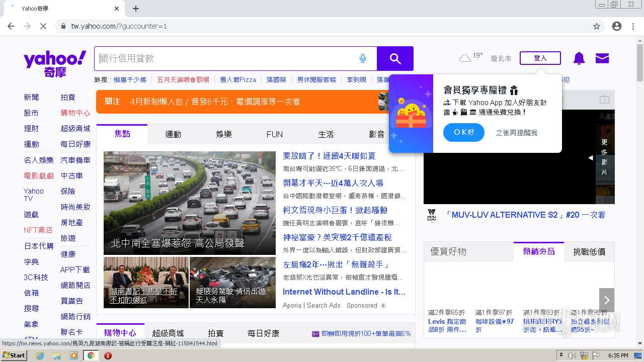Open Internet Explorer in taskbar

coord(40,355)
